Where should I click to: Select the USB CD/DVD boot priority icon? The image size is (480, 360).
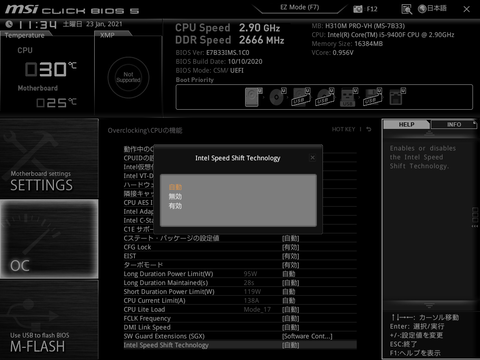click(325, 97)
